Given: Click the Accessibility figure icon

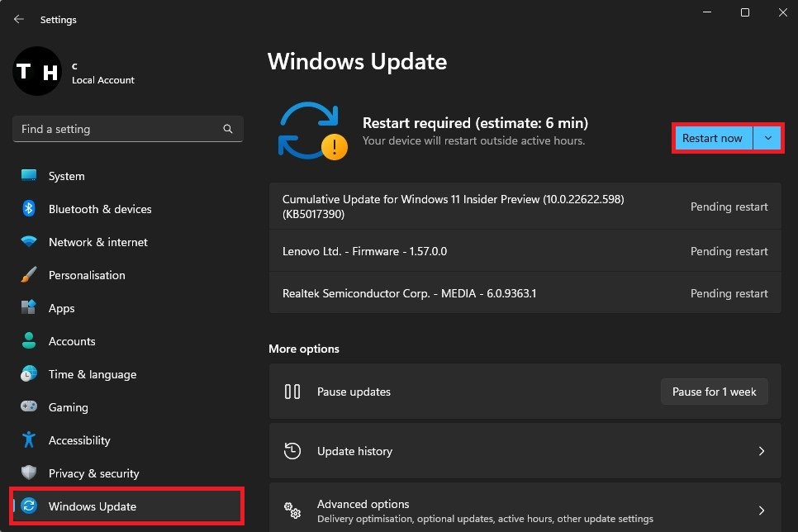Looking at the screenshot, I should click(x=29, y=440).
